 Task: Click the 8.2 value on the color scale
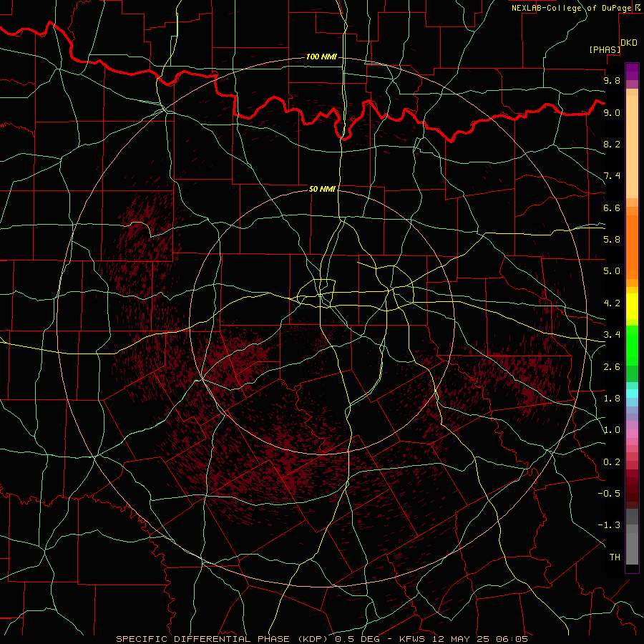(612, 144)
